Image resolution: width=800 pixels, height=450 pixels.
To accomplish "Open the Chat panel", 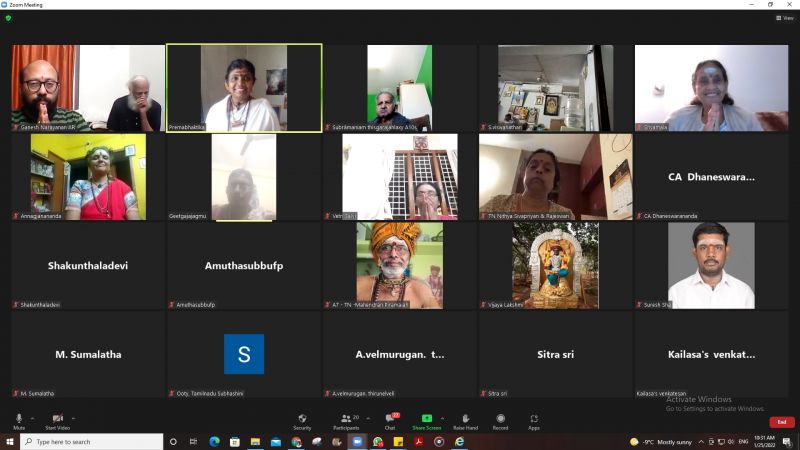I will point(390,420).
